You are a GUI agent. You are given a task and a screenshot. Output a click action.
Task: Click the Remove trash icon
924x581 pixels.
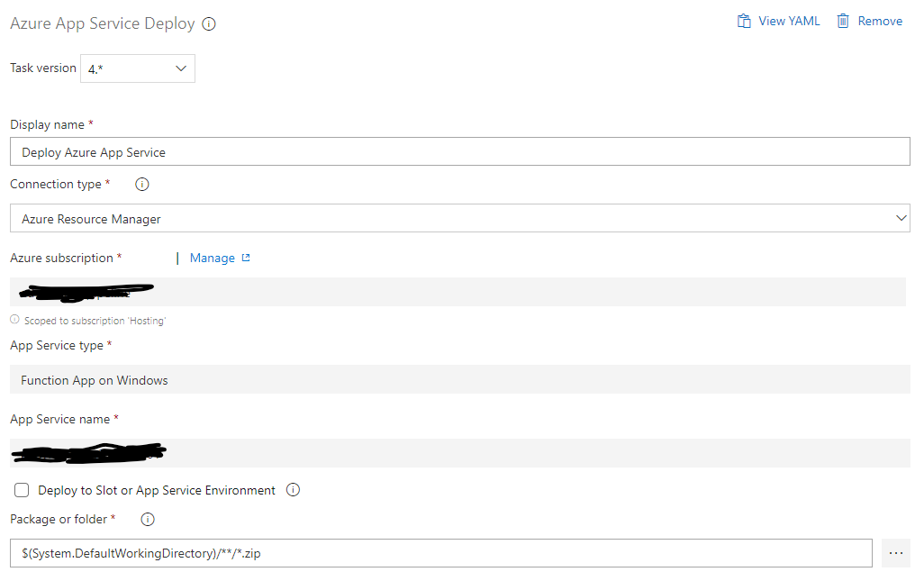(844, 20)
